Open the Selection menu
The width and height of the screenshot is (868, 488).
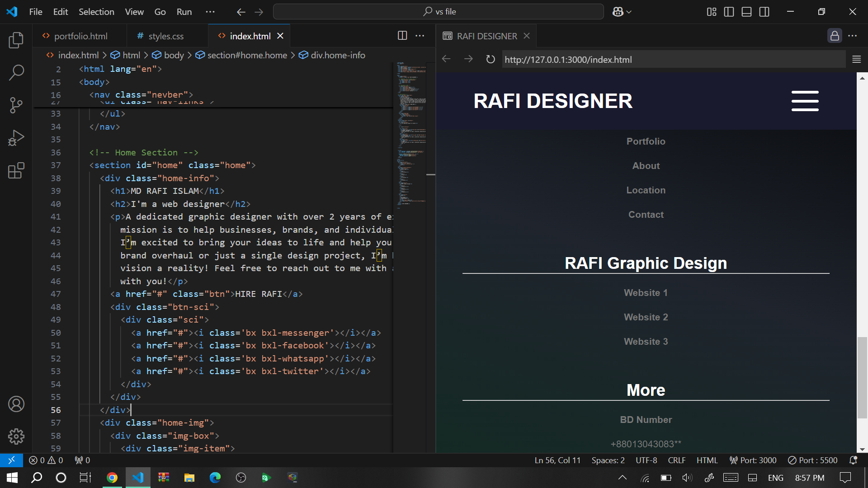[96, 12]
